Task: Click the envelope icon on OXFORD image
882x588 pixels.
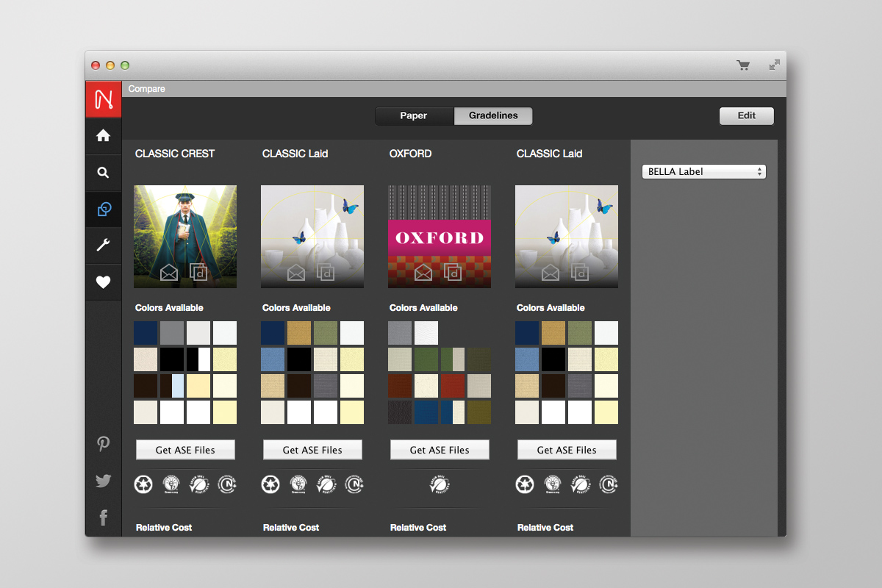Action: [x=423, y=273]
